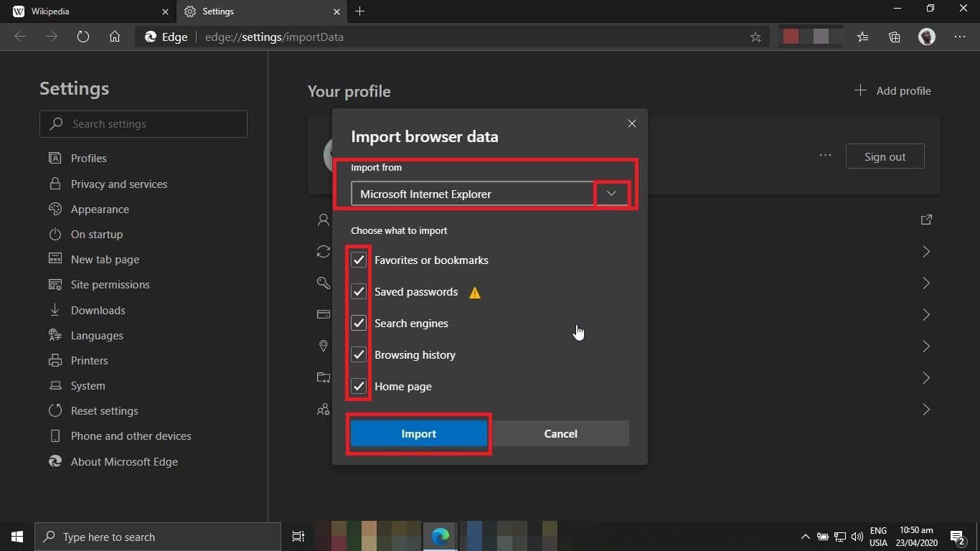Open Appearance settings section
The image size is (980, 551).
click(100, 209)
